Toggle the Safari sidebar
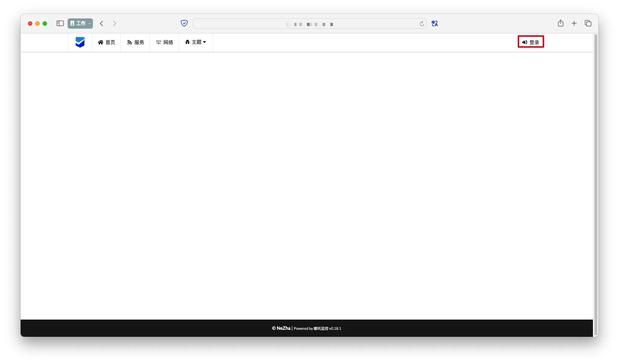The width and height of the screenshot is (619, 364). coord(60,24)
